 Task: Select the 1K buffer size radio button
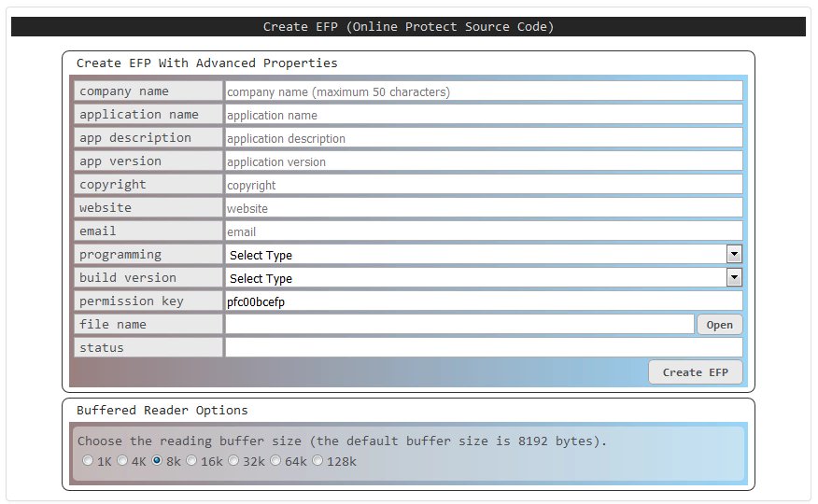[x=88, y=461]
